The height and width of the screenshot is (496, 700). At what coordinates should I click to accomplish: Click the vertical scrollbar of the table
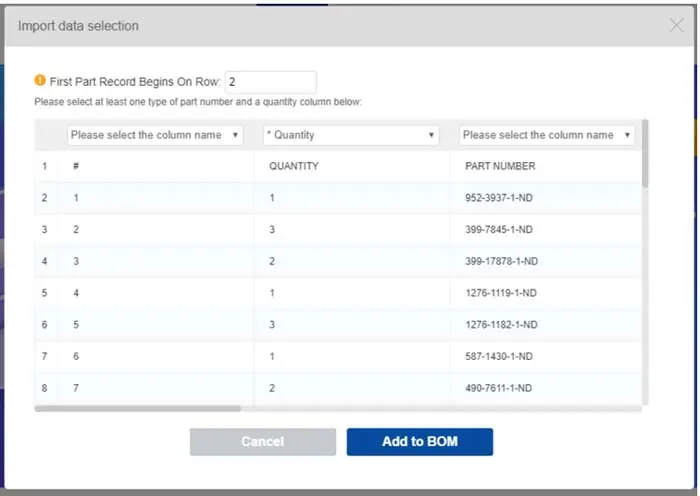[645, 155]
